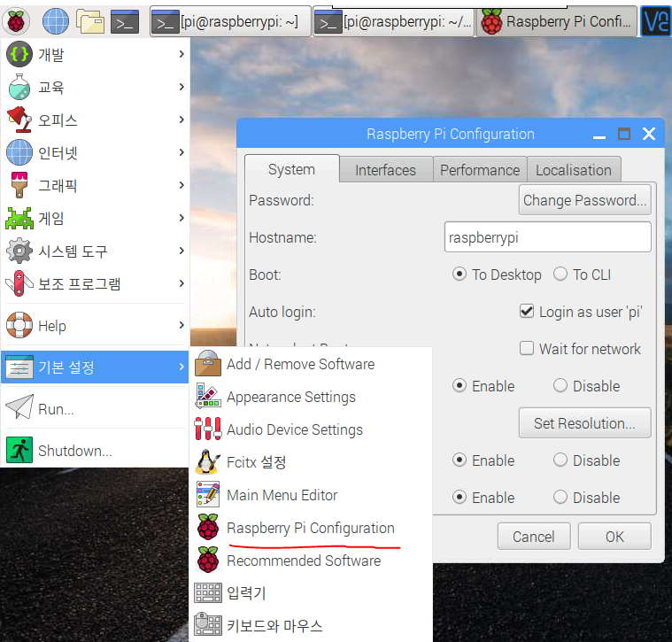The width and height of the screenshot is (672, 642).
Task: Switch to the Performance tab
Action: (480, 170)
